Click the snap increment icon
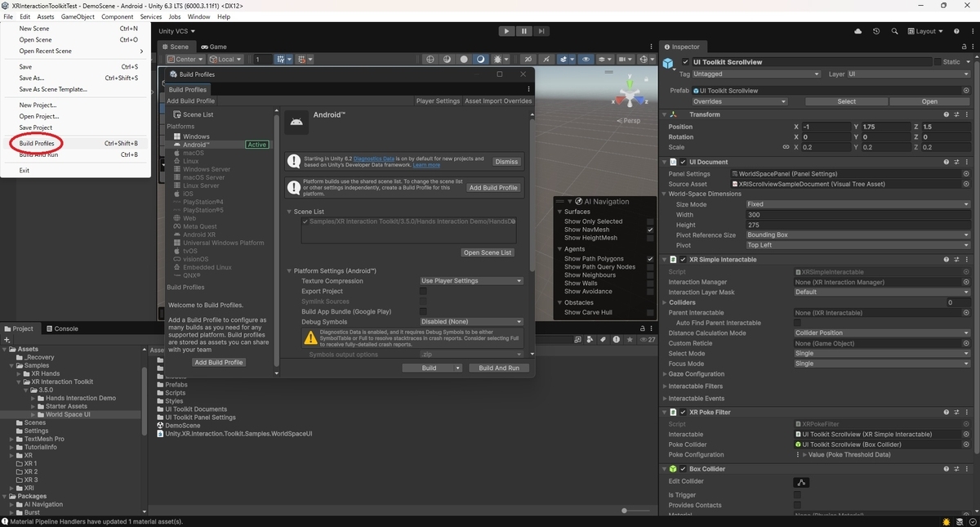This screenshot has height=527, width=980. 303,59
